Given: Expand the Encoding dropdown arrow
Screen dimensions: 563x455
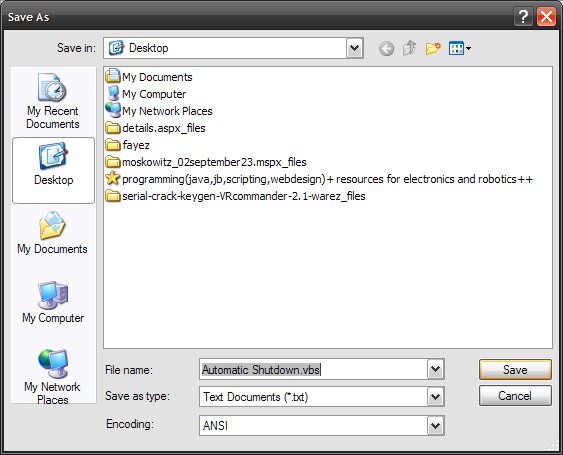Looking at the screenshot, I should pyautogui.click(x=436, y=426).
